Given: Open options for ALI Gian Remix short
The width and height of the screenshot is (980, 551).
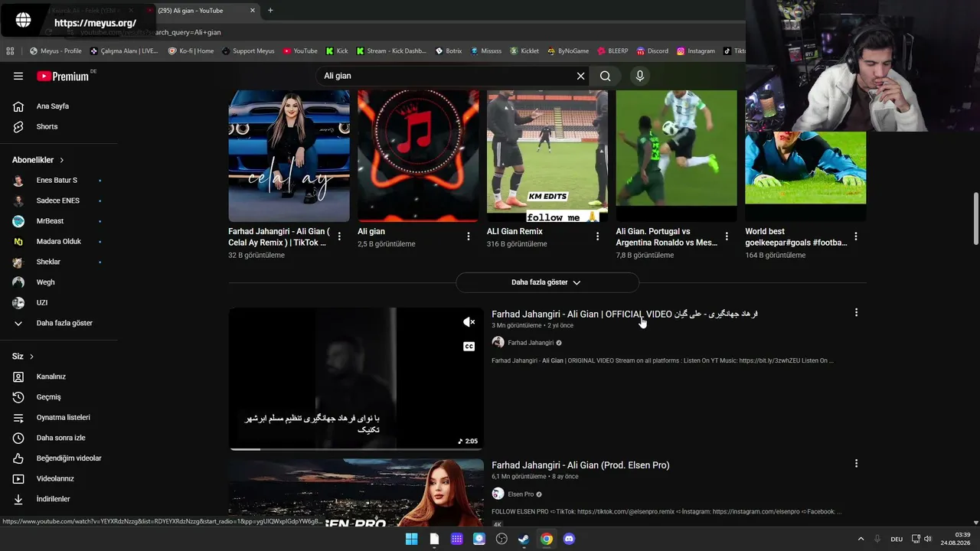Looking at the screenshot, I should 598,236.
